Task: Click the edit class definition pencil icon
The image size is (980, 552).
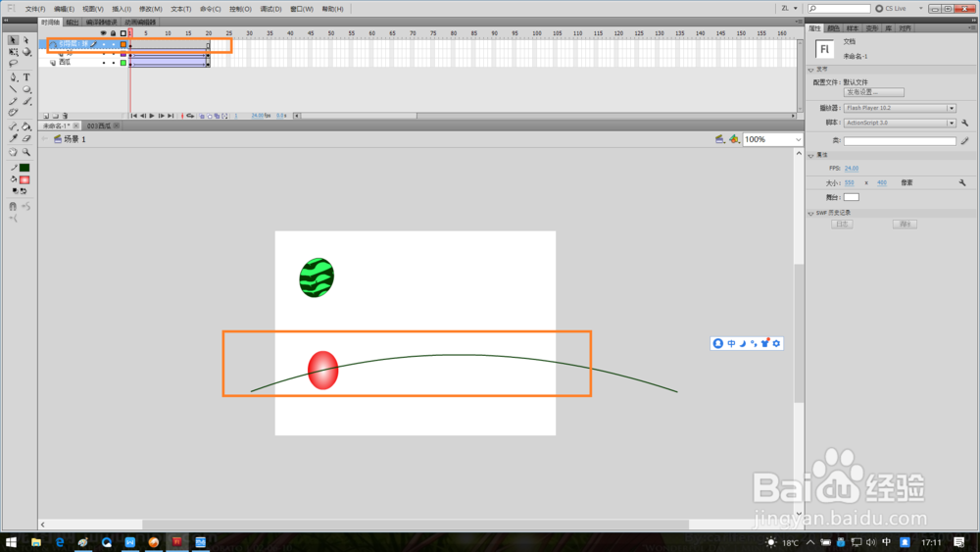Action: [965, 141]
